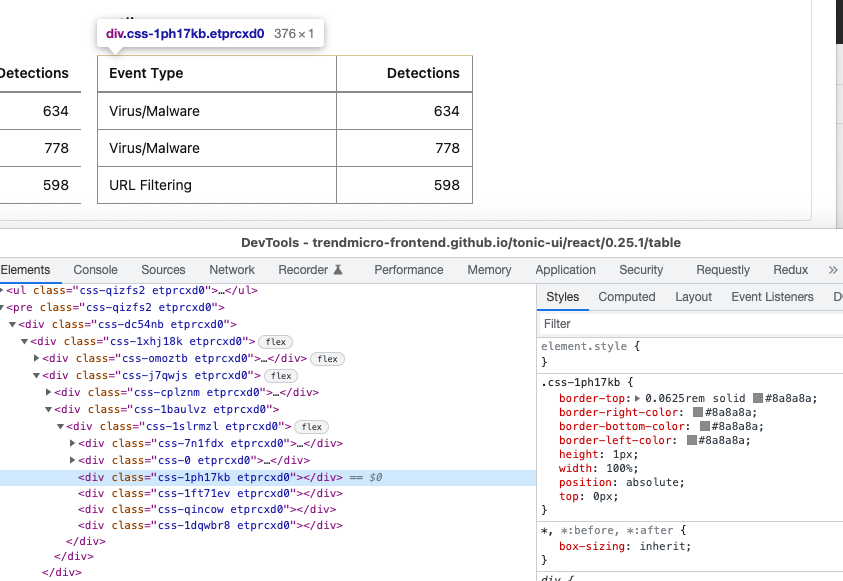The image size is (843, 581).
Task: Switch to the Console panel
Action: (x=95, y=269)
